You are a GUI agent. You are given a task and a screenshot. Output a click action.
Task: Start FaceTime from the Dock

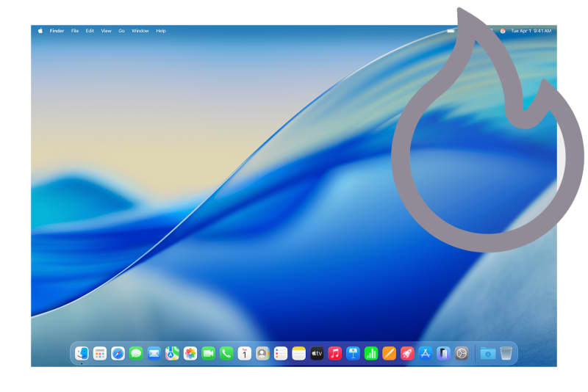[208, 353]
